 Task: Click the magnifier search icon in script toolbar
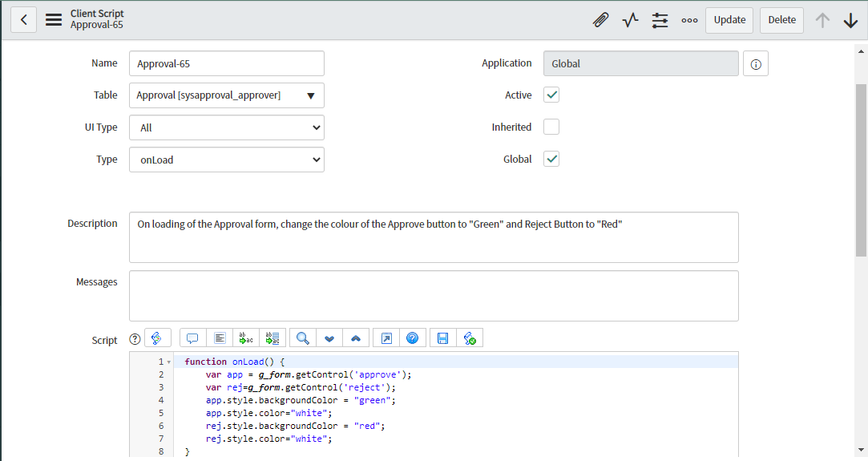302,338
